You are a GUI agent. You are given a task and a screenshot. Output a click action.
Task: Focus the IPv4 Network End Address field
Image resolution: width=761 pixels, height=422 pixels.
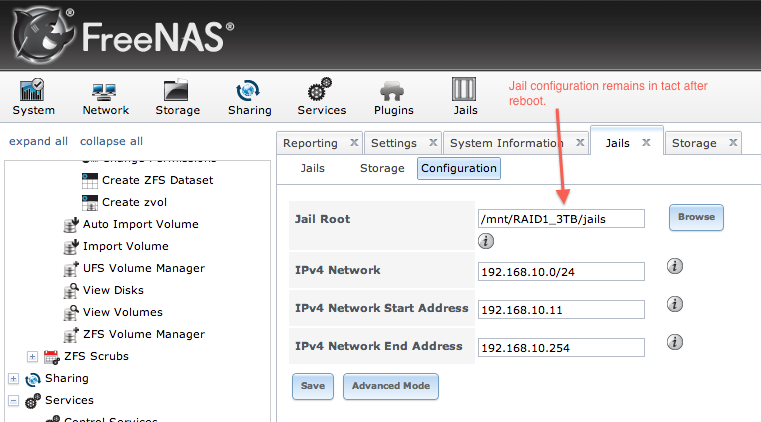pos(561,348)
